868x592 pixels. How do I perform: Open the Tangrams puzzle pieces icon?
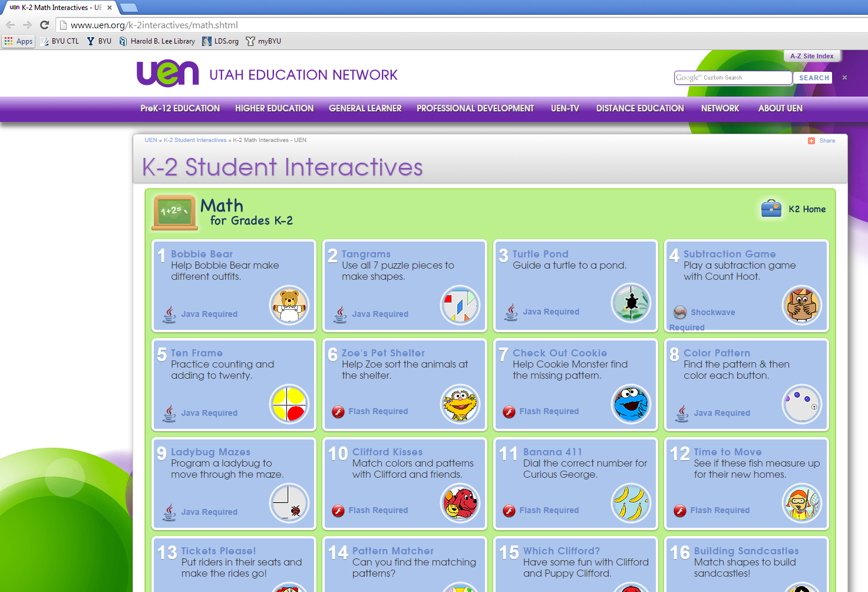(460, 305)
